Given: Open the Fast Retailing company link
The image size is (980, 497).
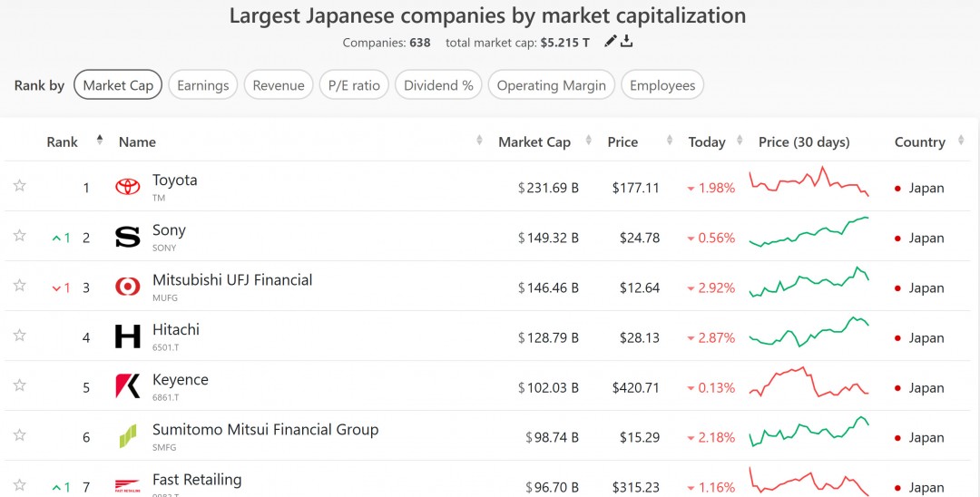Looking at the screenshot, I should (x=197, y=480).
